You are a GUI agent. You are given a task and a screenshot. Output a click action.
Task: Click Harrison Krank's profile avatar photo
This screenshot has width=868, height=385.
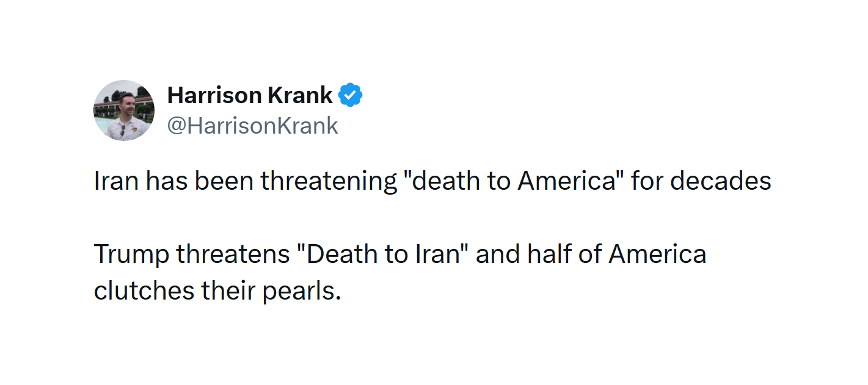(x=123, y=110)
